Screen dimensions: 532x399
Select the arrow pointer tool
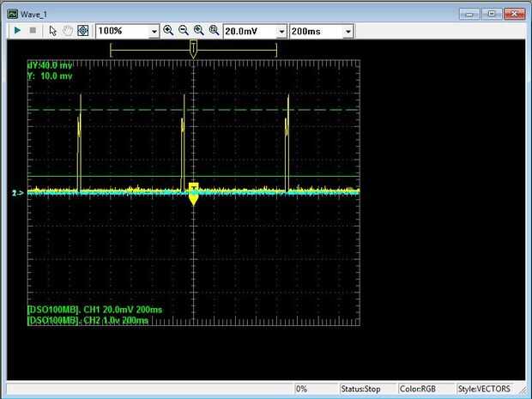pyautogui.click(x=52, y=30)
